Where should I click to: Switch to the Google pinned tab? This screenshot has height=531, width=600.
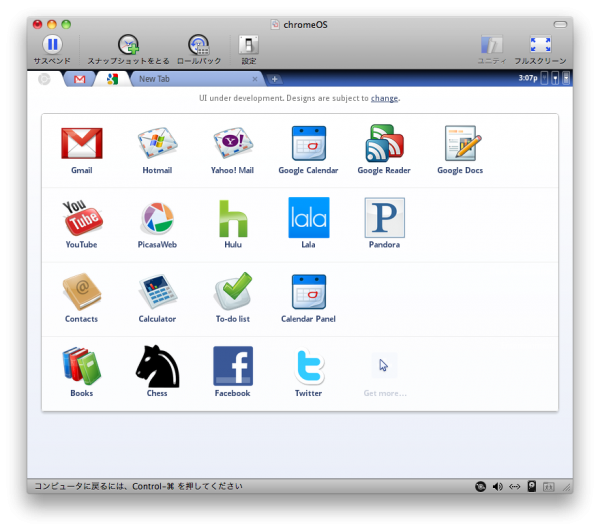pos(112,79)
